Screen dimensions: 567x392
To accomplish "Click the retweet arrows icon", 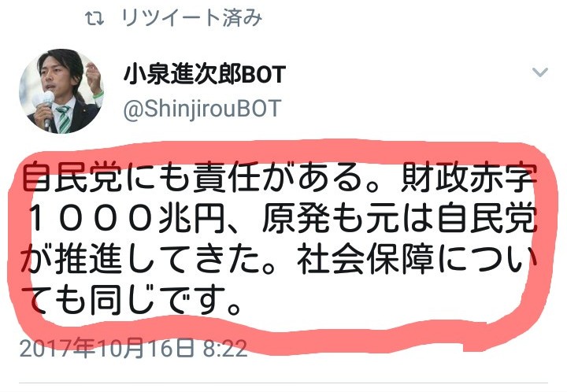I will 94,18.
